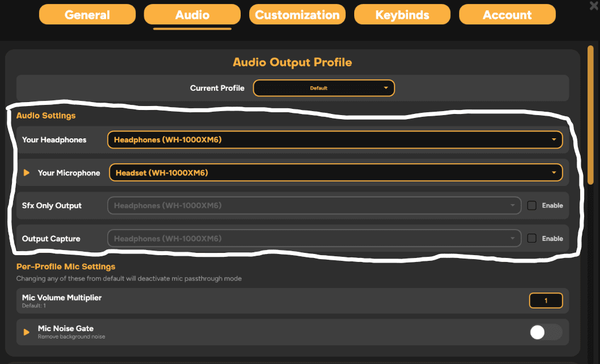Enable the Sfx Only Output checkbox

(532, 206)
